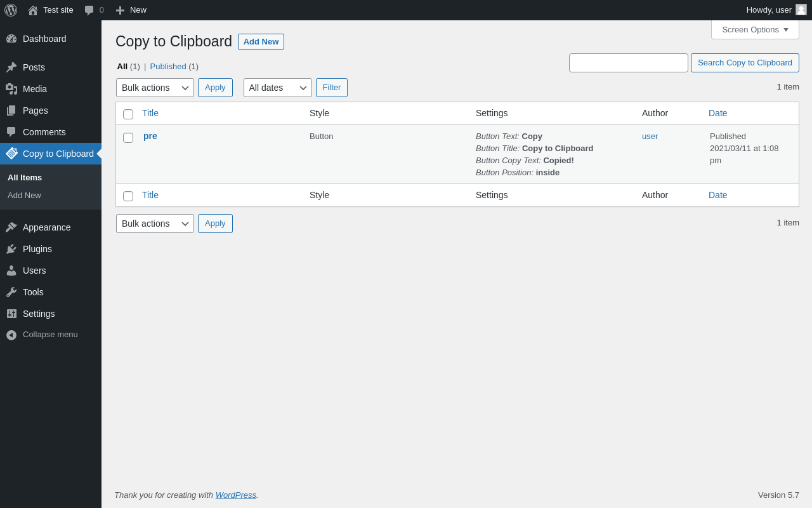This screenshot has height=508, width=812.
Task: Sort by Title in table header
Action: [150, 113]
